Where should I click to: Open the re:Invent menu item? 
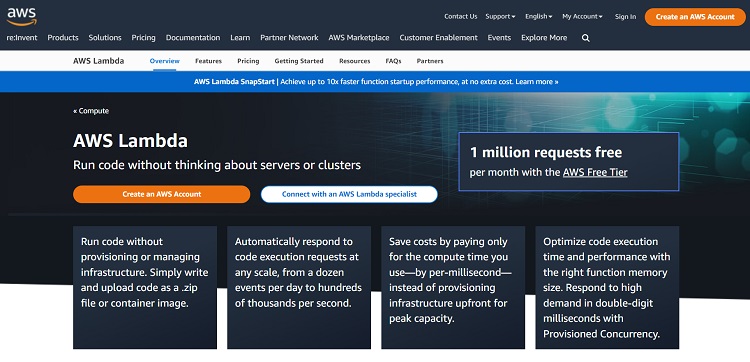22,38
